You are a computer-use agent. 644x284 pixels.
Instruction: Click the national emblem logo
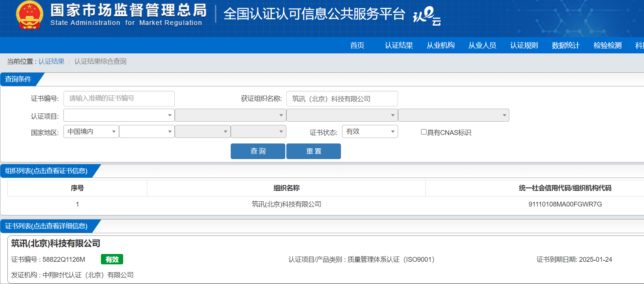tap(30, 15)
